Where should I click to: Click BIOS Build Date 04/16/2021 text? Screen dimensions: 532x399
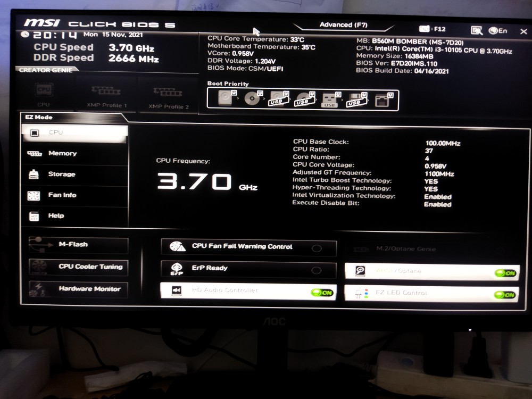[402, 71]
